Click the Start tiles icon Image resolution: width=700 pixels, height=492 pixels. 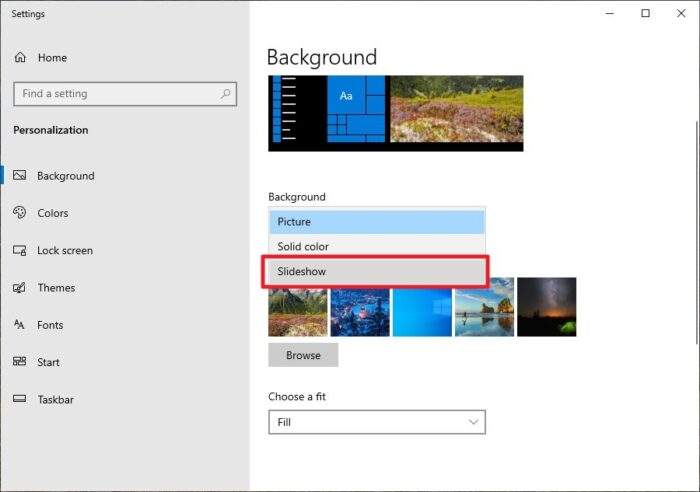pos(20,361)
